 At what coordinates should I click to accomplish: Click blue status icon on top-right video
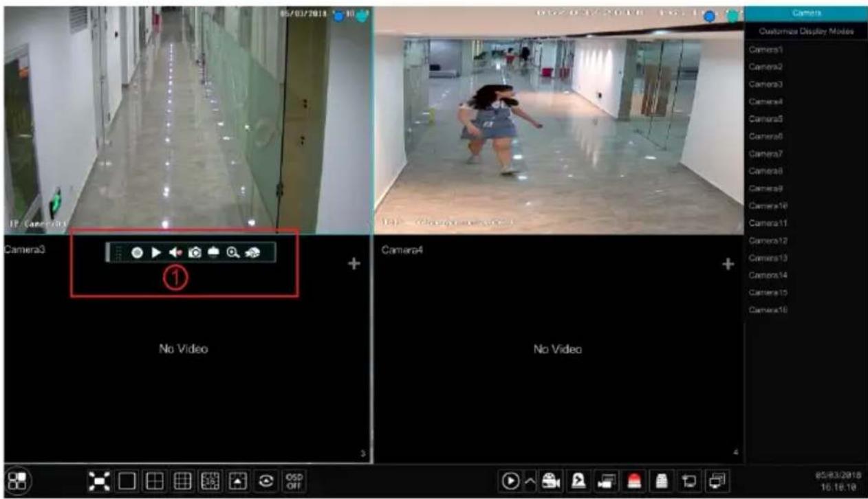coord(710,16)
